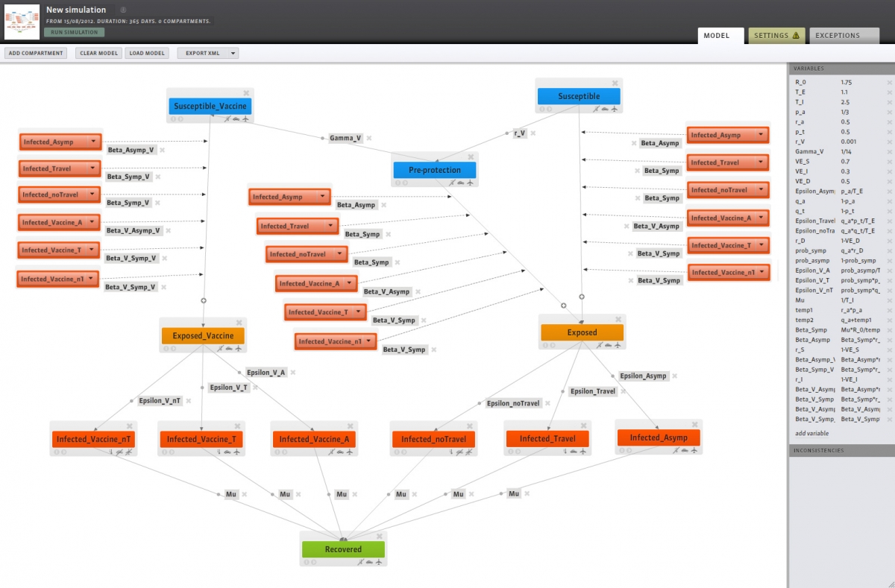The height and width of the screenshot is (588, 895).
Task: Toggle car icon on Exposed compartment
Action: (610, 344)
